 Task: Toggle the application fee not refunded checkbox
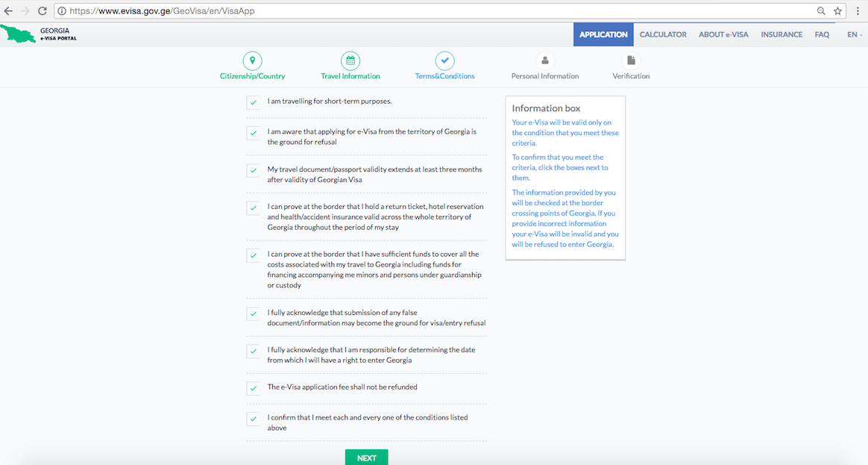[253, 389]
